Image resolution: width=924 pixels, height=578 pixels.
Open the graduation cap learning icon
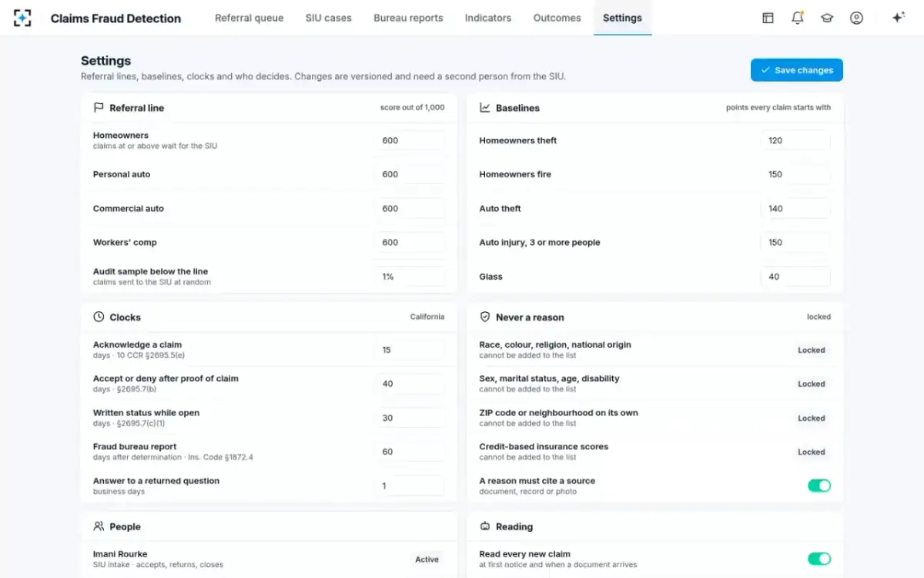coord(827,18)
